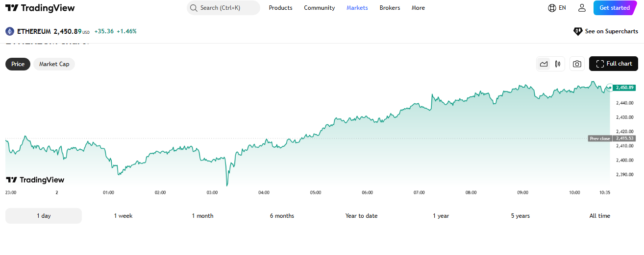Open the user profile icon menu
The height and width of the screenshot is (255, 644).
pyautogui.click(x=582, y=8)
